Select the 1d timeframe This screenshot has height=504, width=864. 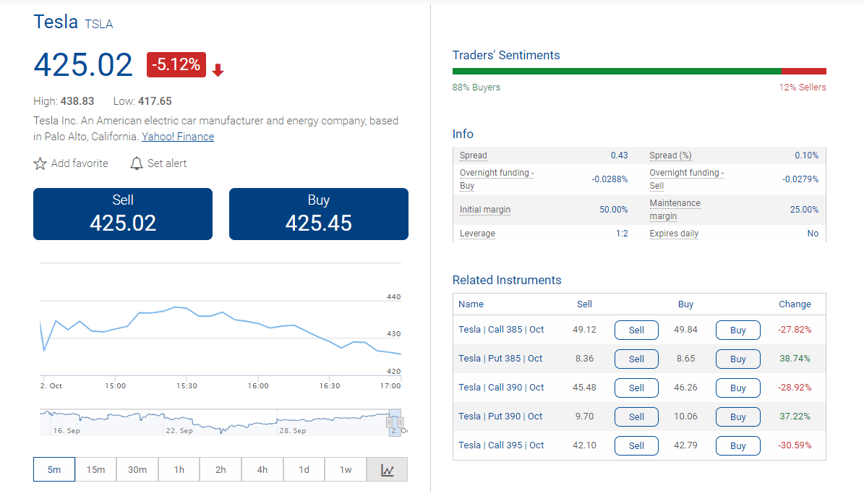pos(304,470)
